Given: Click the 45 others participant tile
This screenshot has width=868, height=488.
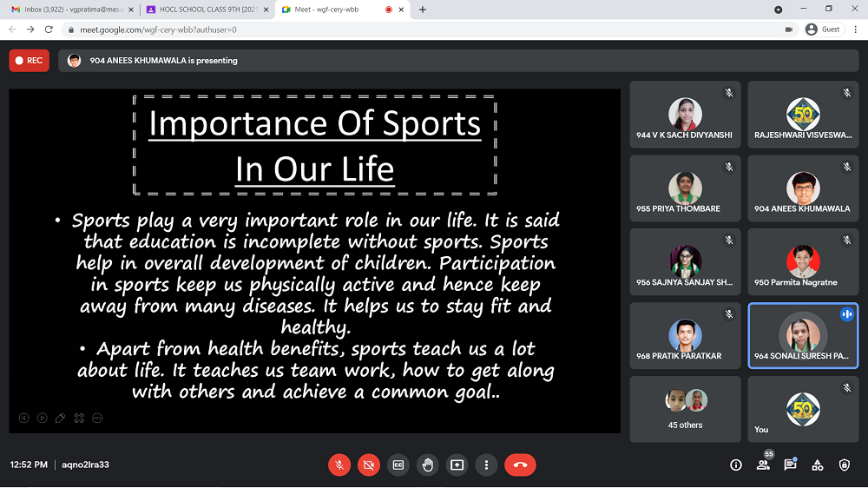Looking at the screenshot, I should [685, 408].
